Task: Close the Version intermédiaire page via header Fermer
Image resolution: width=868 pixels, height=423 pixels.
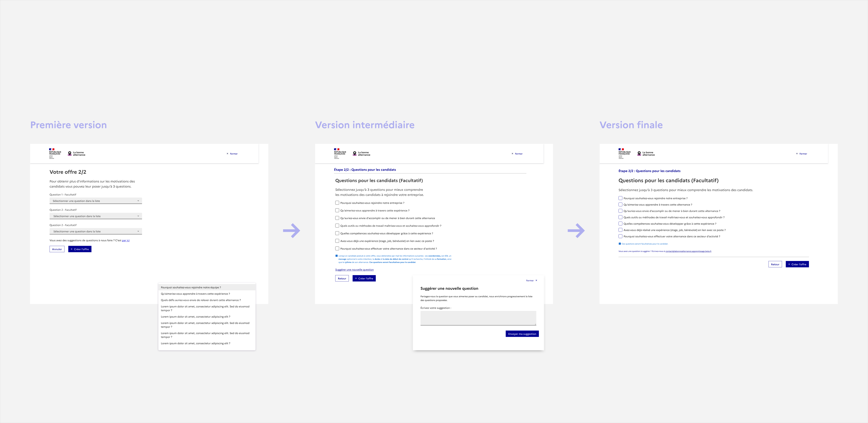Action: click(517, 154)
